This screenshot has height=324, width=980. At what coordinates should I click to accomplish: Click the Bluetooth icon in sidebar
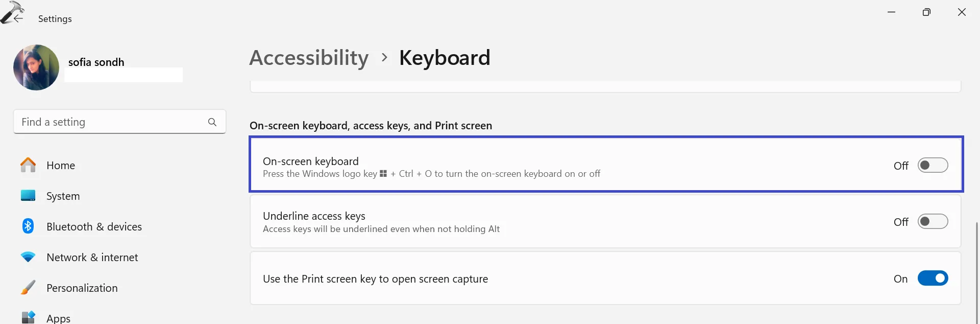coord(28,226)
